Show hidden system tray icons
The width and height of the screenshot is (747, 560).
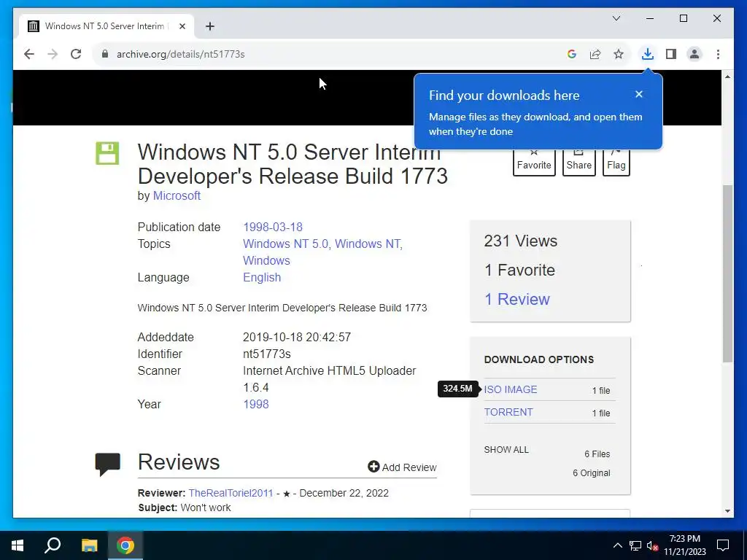[x=617, y=545]
